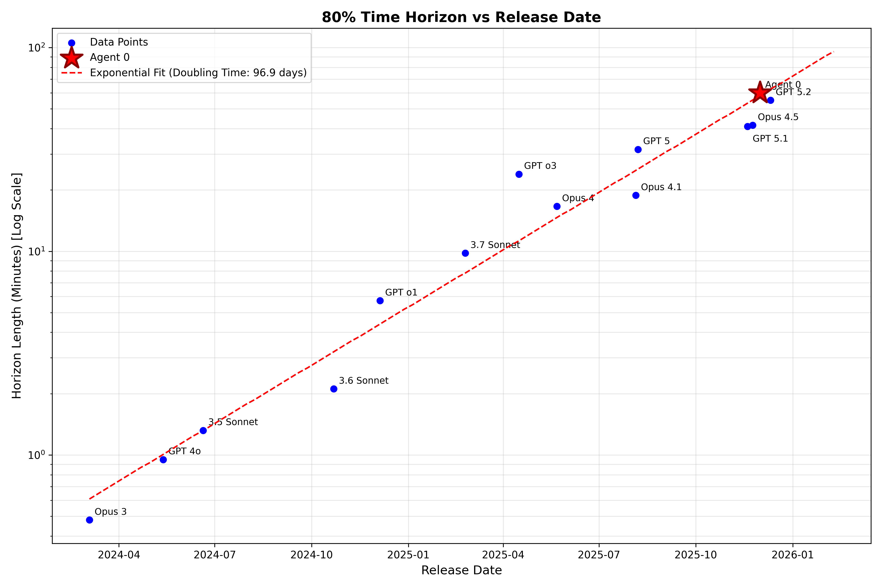Click the GPT 5.2 data point
Viewport: 882px width, 588px height.
point(771,100)
